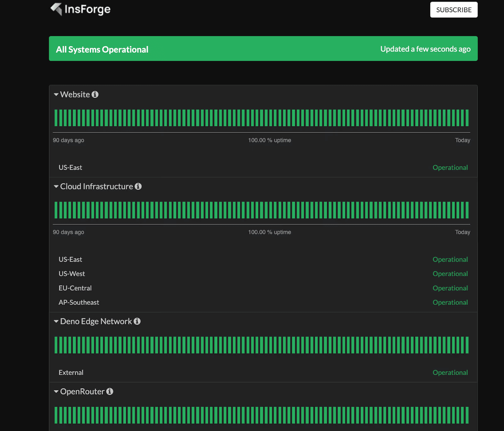Collapse the Website section
504x431 pixels.
56,94
